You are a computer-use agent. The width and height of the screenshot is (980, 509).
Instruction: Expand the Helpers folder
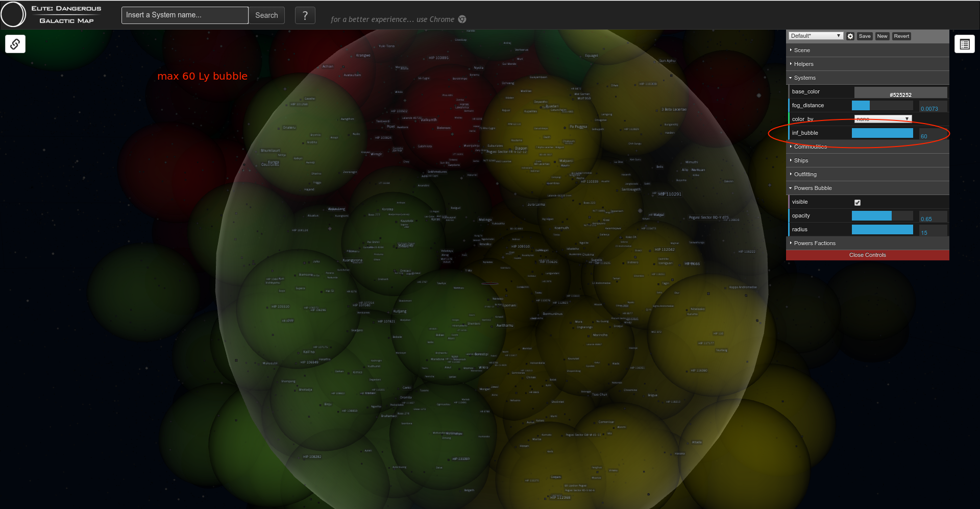[x=868, y=64]
